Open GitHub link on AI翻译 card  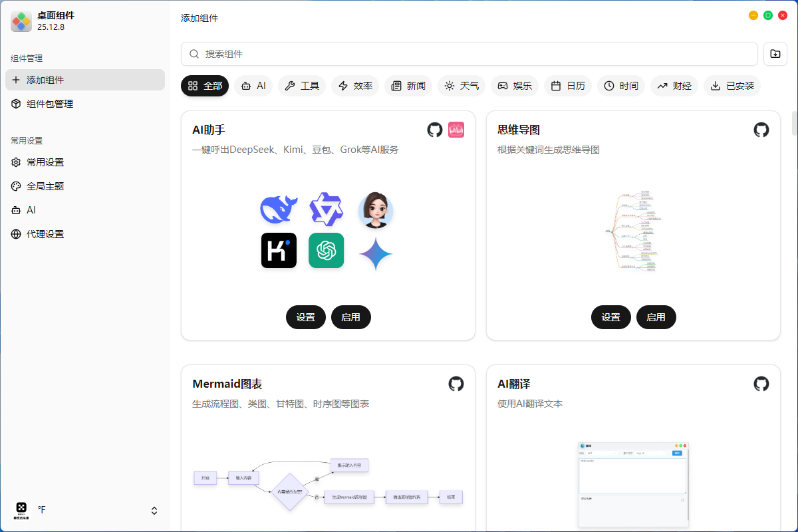761,384
